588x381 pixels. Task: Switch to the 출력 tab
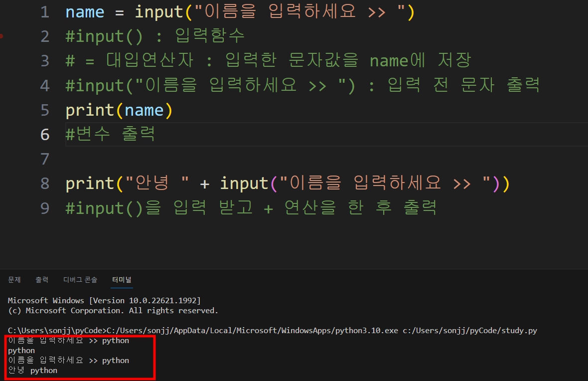(x=42, y=280)
